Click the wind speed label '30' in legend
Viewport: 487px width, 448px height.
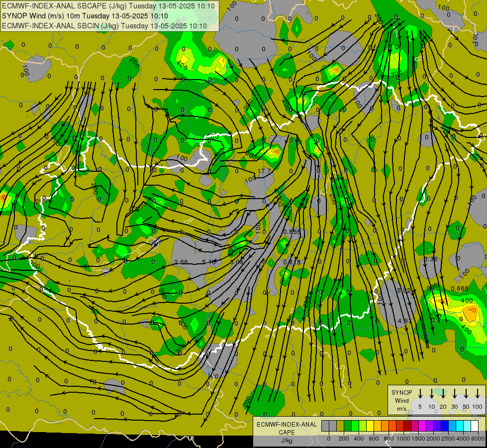454,407
